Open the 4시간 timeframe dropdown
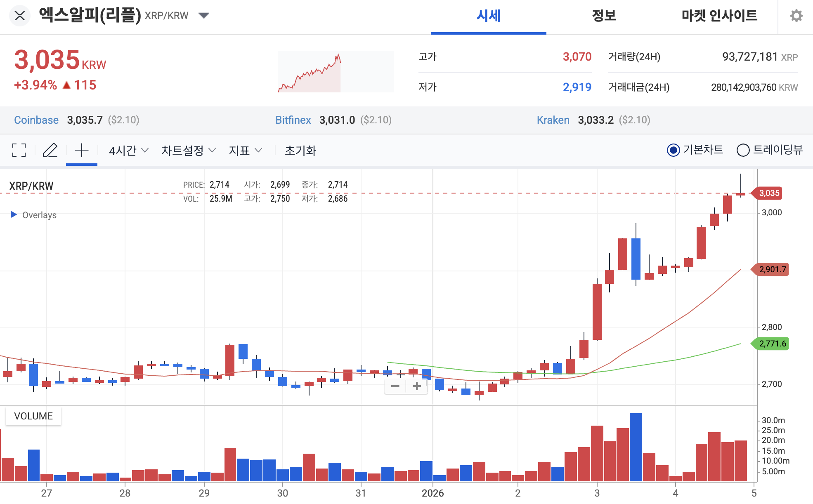Screen dimensions: 813x504 [127, 151]
